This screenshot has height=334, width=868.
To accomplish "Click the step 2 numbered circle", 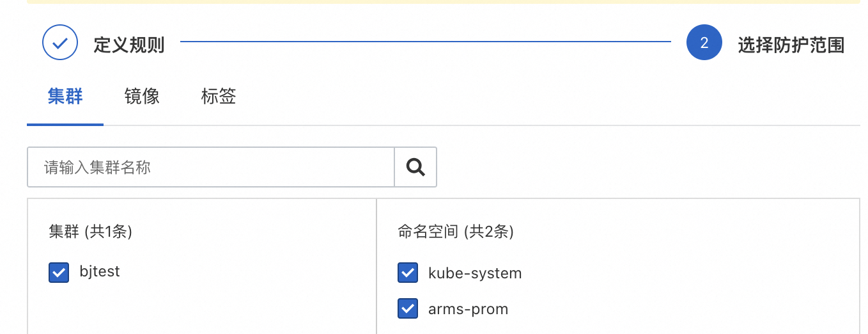I will [x=704, y=43].
